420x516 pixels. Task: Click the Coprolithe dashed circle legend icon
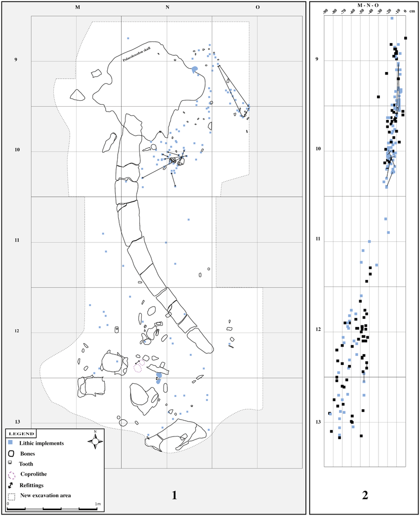12,475
